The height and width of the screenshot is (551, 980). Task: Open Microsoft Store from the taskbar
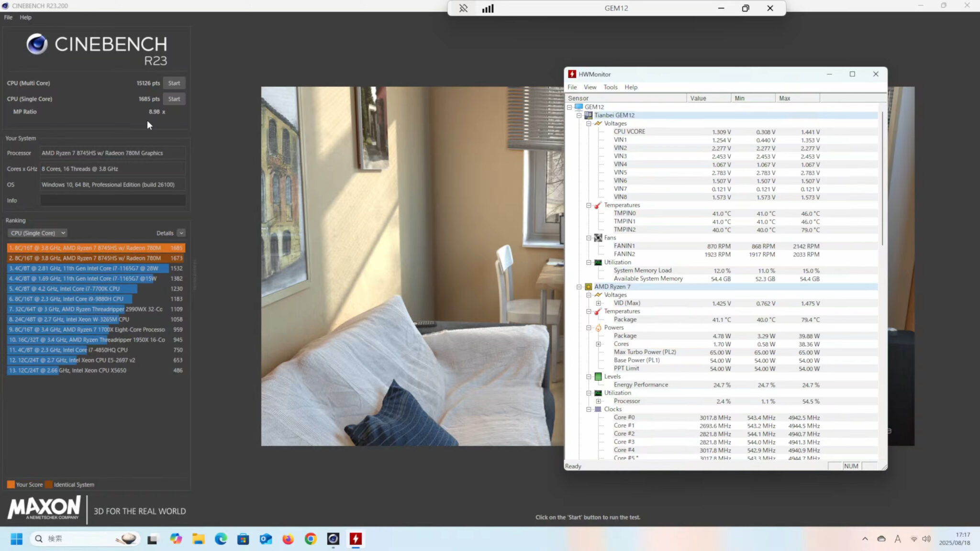(243, 539)
